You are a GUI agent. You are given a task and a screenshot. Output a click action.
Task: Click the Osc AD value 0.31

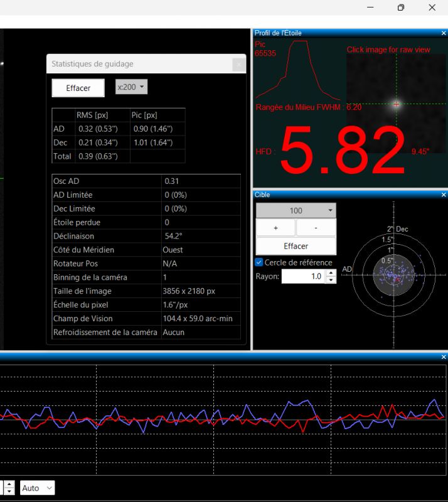[x=172, y=181]
